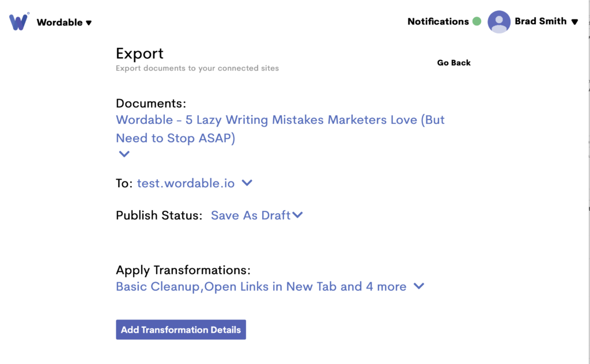Viewport: 590px width, 364px height.
Task: Open Brad Smith's profile avatar
Action: click(499, 21)
